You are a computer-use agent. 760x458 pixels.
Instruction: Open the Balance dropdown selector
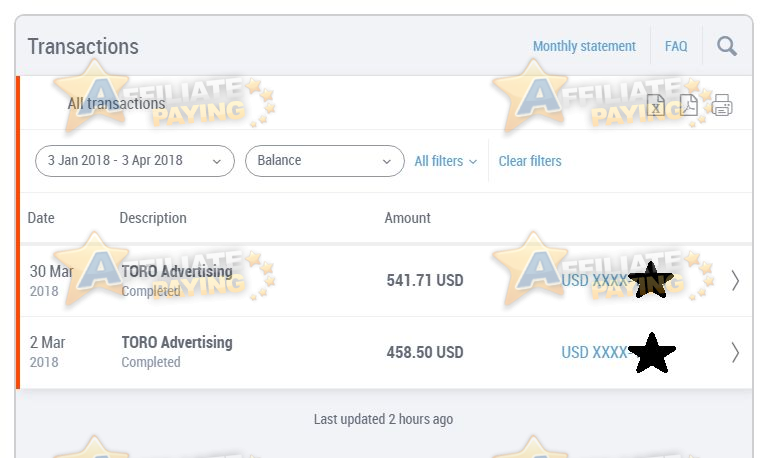(x=325, y=161)
